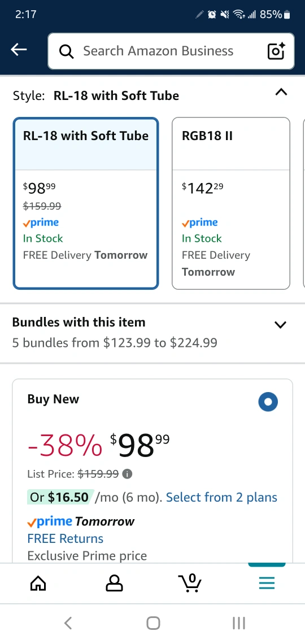This screenshot has width=305, height=644.
Task: Tap Android home navigation button
Action: click(x=153, y=623)
